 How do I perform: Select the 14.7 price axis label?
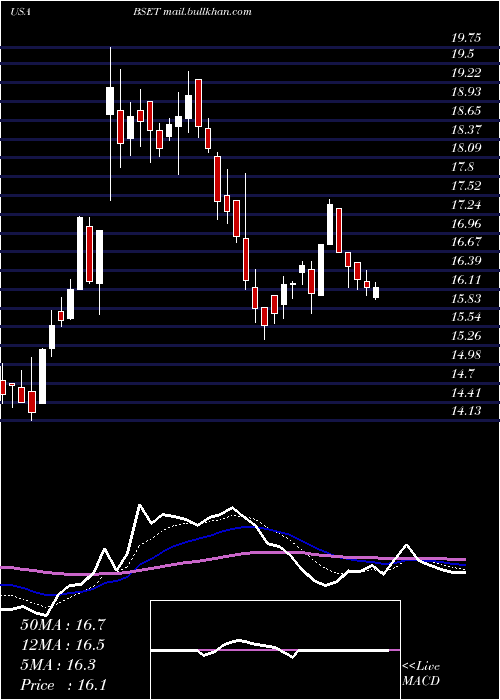(462, 374)
